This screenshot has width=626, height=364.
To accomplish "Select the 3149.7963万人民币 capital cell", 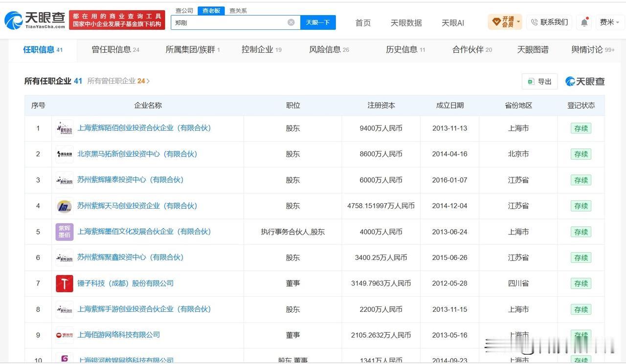I will (381, 283).
